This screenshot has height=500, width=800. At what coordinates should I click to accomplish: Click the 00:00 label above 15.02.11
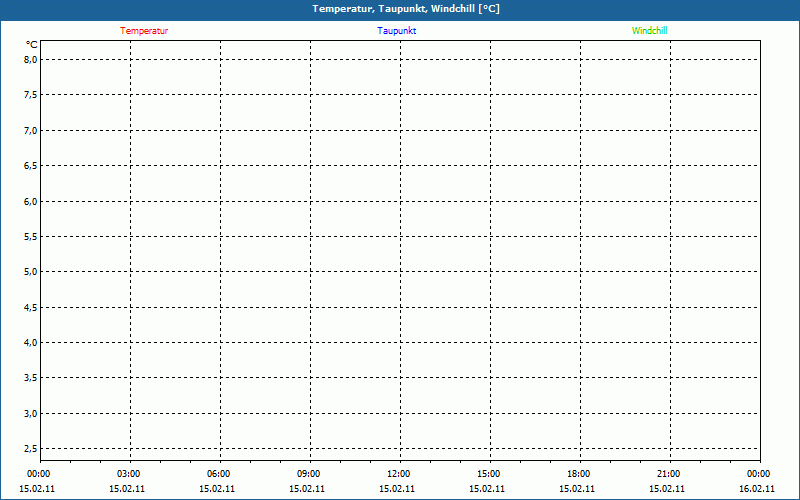pos(38,474)
